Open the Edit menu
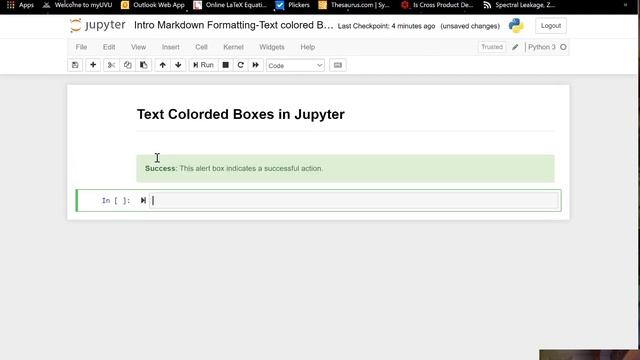This screenshot has width=640, height=360. pyautogui.click(x=109, y=47)
